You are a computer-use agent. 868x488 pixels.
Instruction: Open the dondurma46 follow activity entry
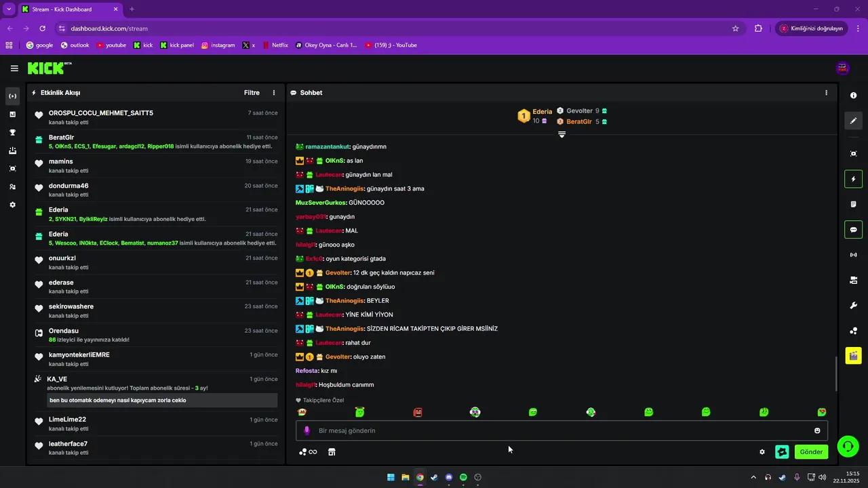click(156, 190)
